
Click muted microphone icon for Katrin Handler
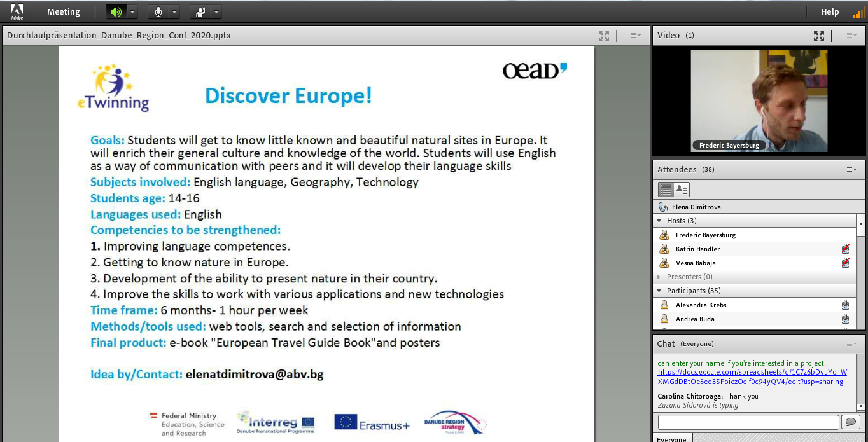pyautogui.click(x=845, y=249)
